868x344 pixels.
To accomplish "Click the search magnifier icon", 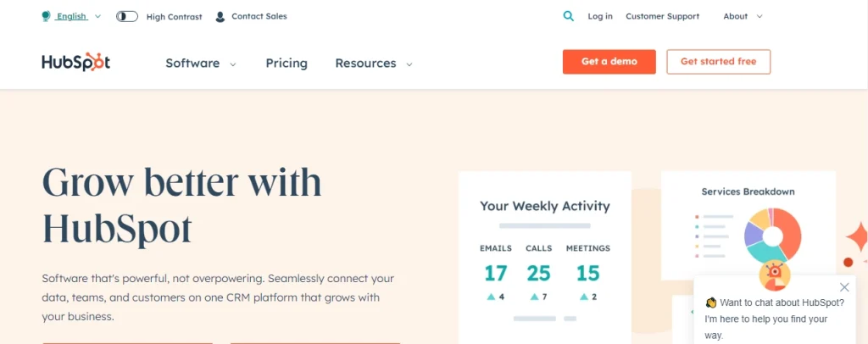I will pyautogui.click(x=568, y=16).
